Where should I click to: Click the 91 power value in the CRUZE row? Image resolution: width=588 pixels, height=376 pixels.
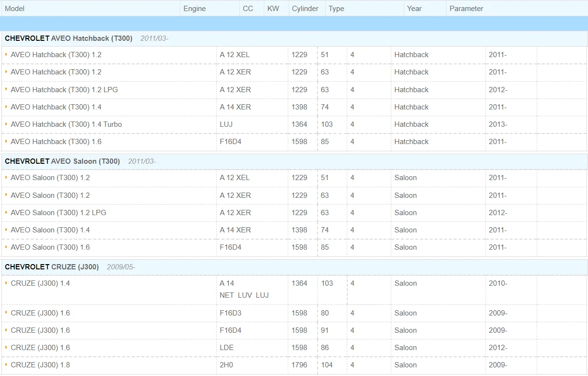pos(325,330)
